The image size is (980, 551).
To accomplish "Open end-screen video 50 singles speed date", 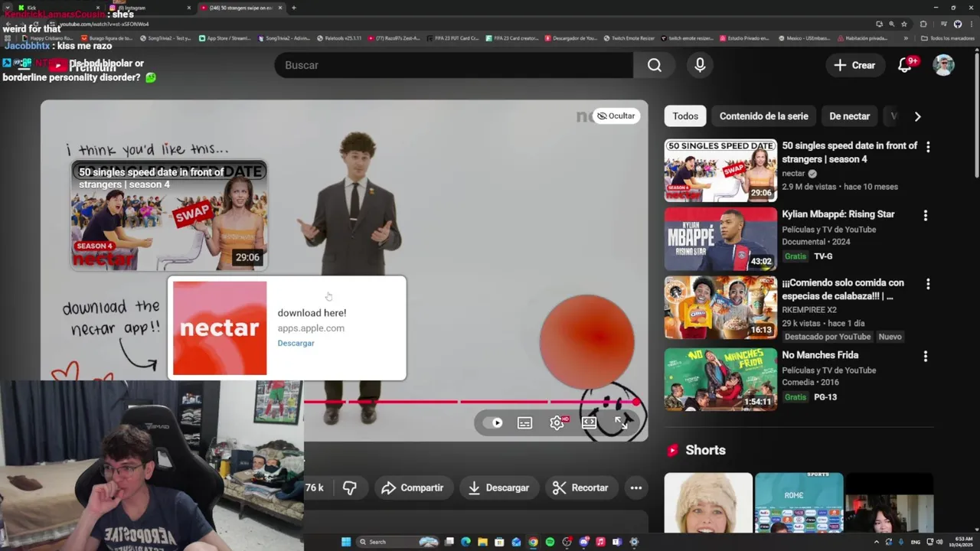I will pyautogui.click(x=169, y=215).
